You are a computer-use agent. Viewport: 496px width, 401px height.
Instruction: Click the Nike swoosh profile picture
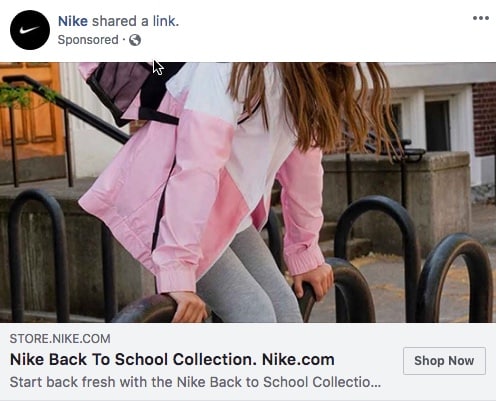click(30, 30)
